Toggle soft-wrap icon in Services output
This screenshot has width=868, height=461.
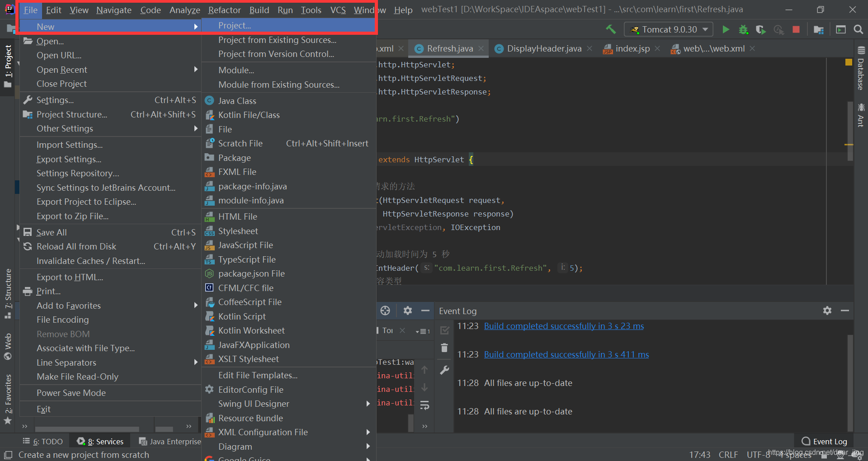pos(425,405)
